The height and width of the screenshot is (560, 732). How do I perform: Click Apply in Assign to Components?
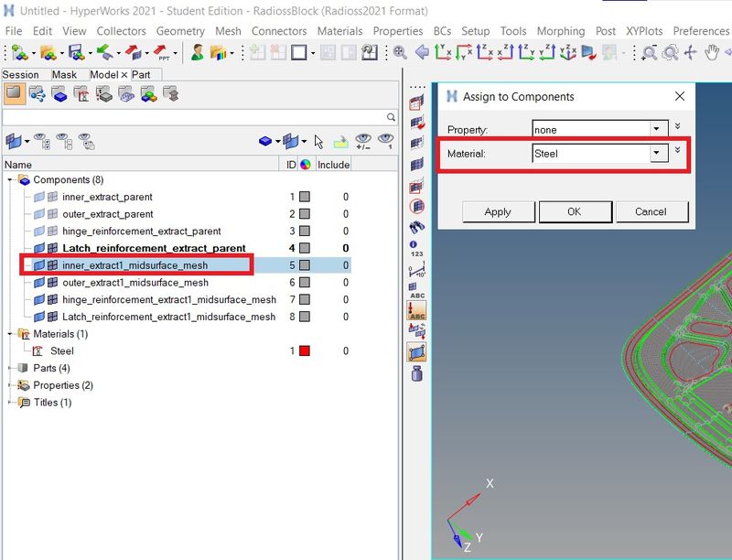tap(498, 212)
